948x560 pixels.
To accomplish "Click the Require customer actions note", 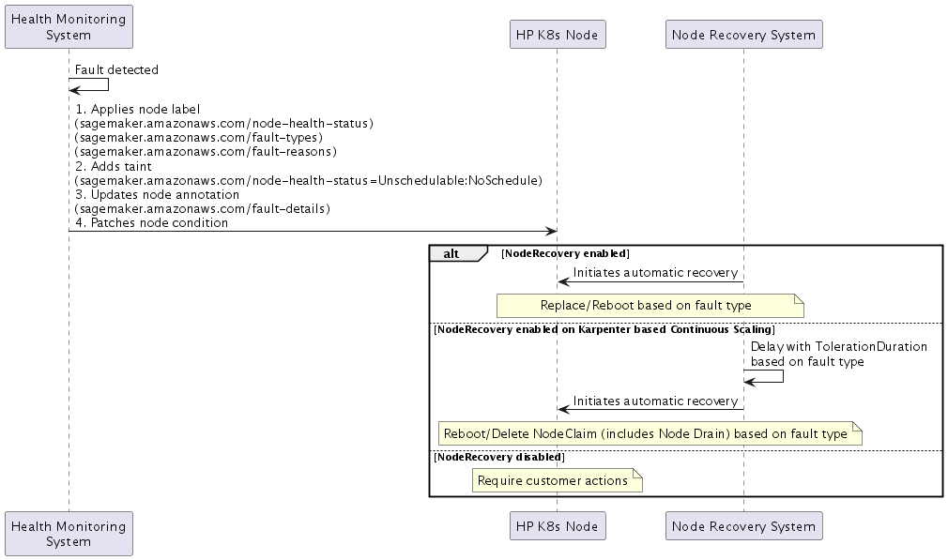I will coord(556,480).
